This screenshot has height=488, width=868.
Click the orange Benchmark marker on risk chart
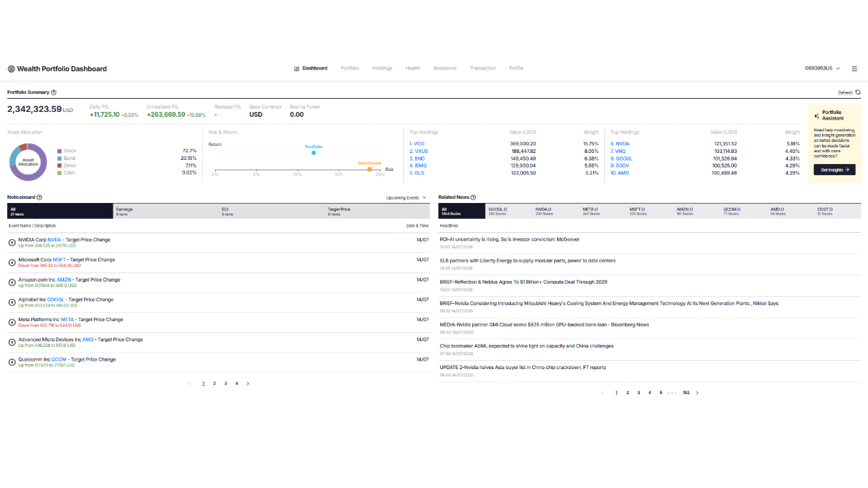[x=369, y=169]
